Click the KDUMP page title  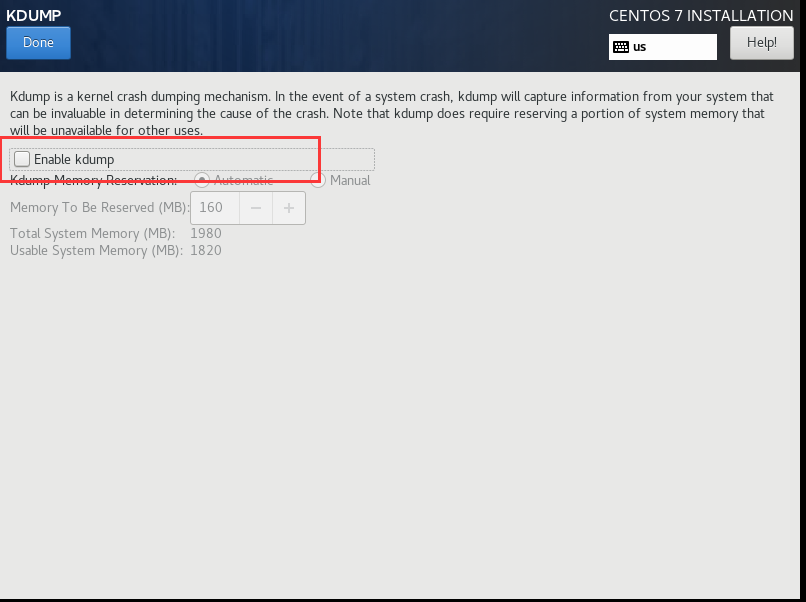(33, 15)
